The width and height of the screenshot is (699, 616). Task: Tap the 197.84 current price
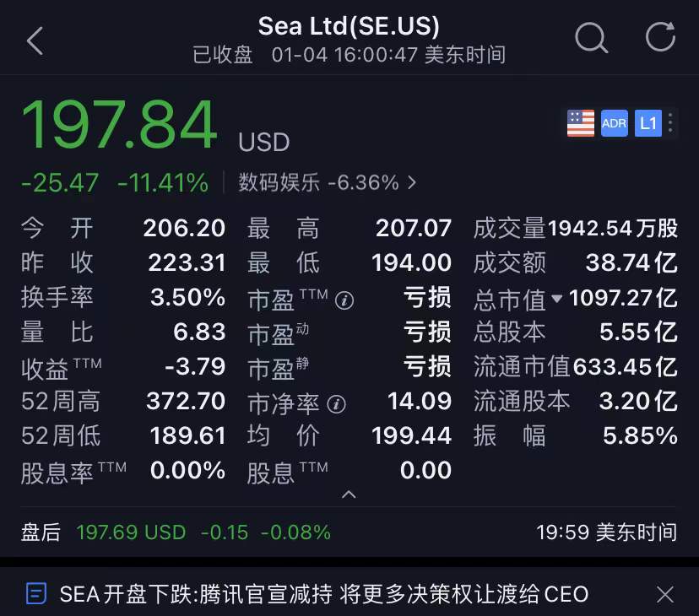coord(120,125)
